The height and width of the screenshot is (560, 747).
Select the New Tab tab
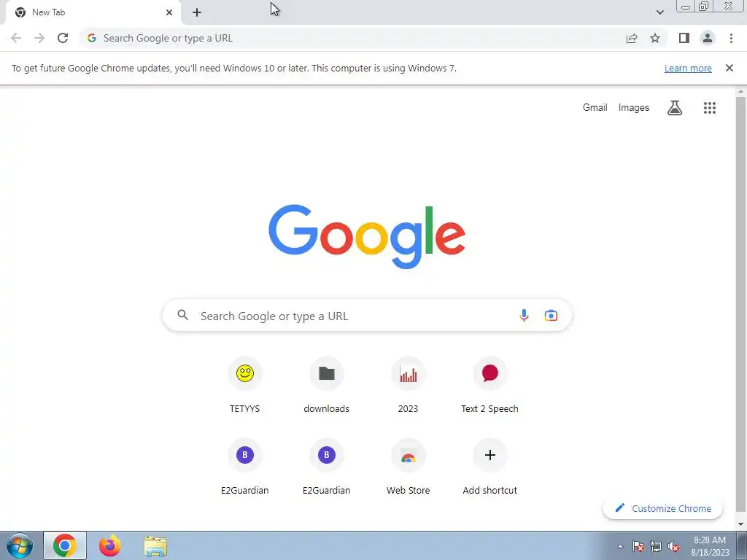pyautogui.click(x=93, y=12)
